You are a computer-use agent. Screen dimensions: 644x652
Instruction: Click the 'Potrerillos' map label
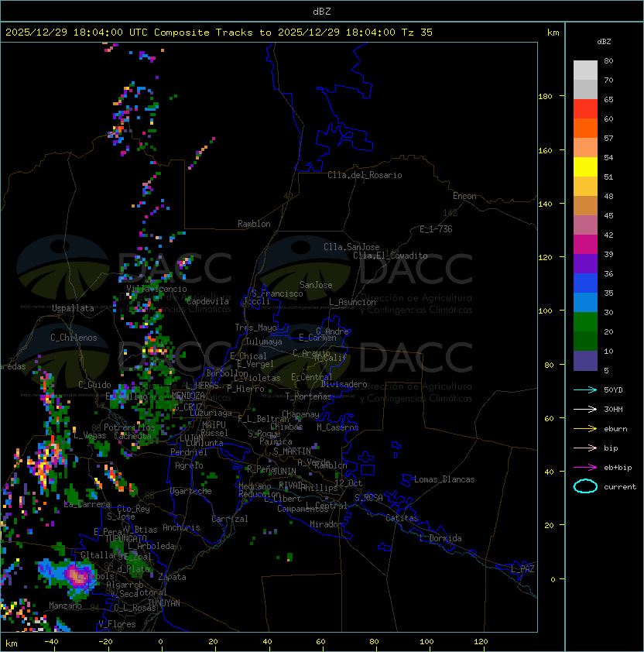click(129, 427)
